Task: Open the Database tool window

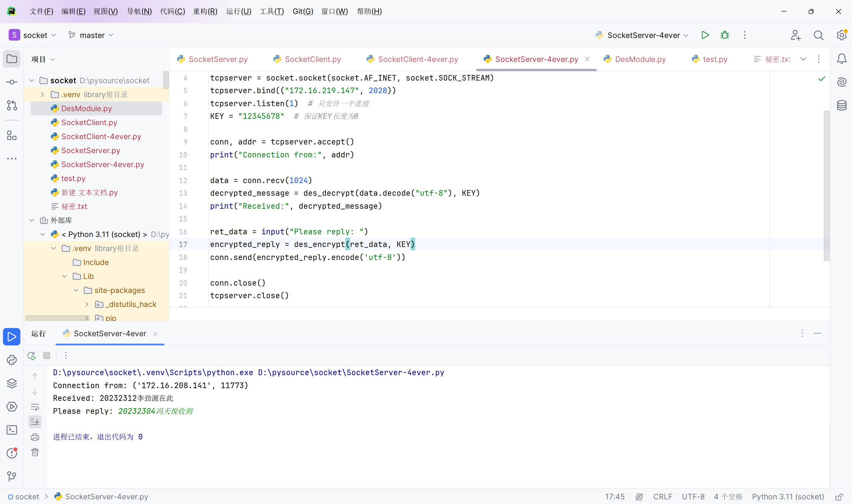Action: [841, 105]
